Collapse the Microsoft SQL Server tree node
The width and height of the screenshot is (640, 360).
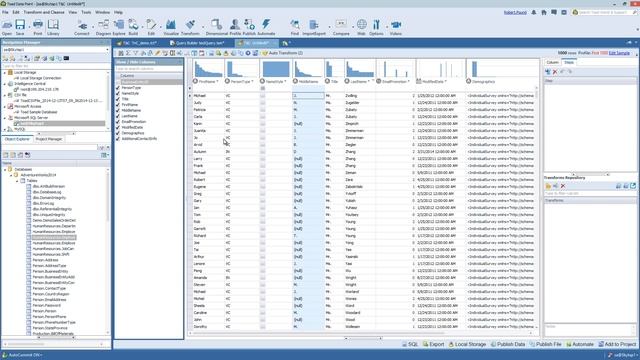click(5, 118)
